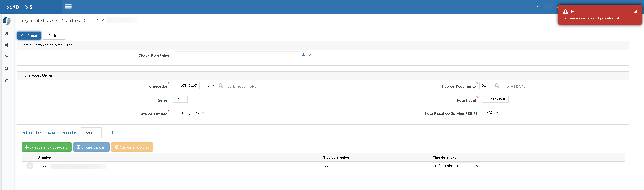Open the shopping cart sidebar icon

7,57
